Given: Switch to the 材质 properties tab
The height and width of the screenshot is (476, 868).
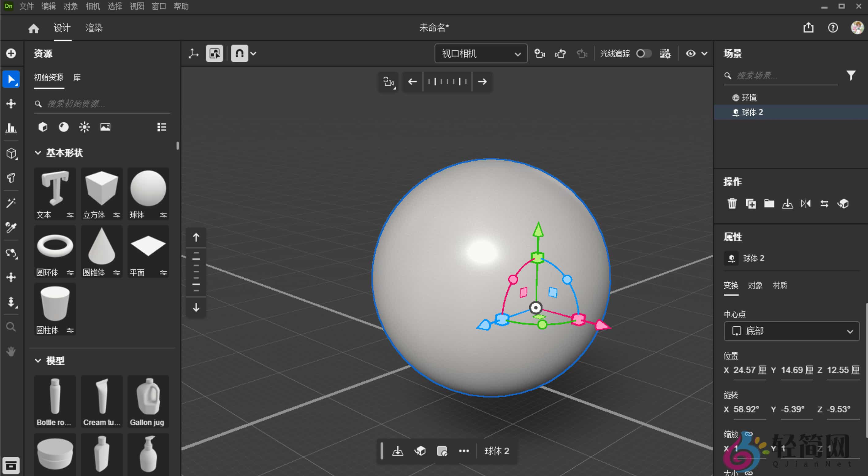Looking at the screenshot, I should pos(780,286).
